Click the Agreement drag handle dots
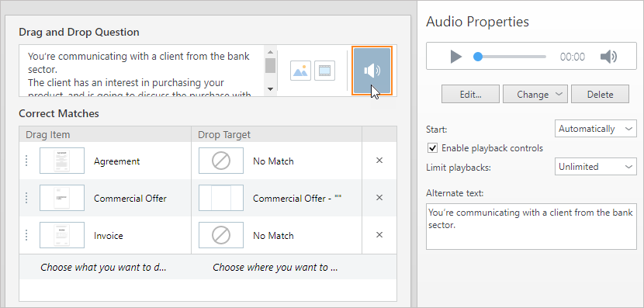Viewport: 644px width, 308px height. pos(26,161)
